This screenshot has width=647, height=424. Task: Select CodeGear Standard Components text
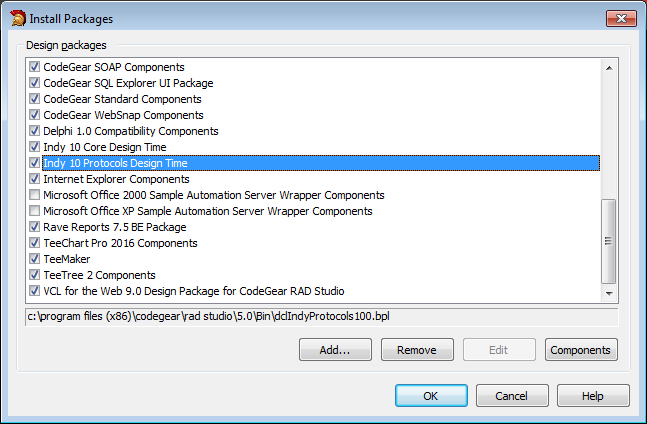[122, 99]
